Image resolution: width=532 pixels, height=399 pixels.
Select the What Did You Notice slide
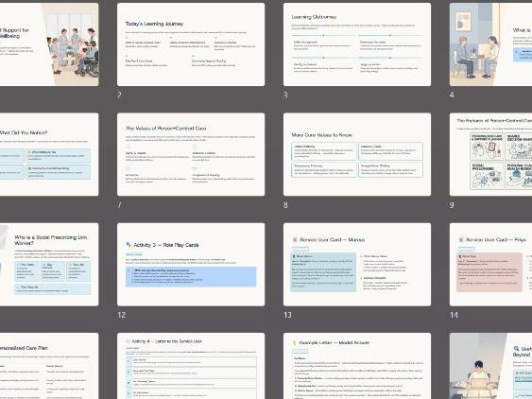coord(49,154)
